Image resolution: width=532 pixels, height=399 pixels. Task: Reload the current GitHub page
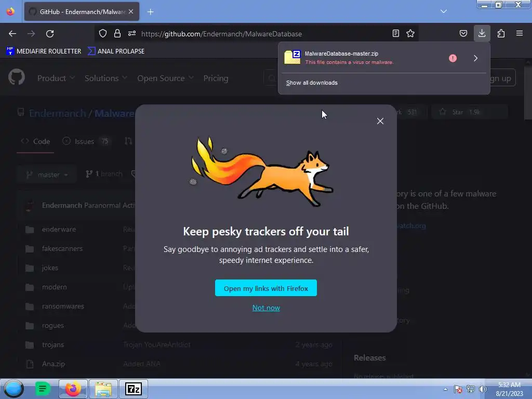coord(50,34)
